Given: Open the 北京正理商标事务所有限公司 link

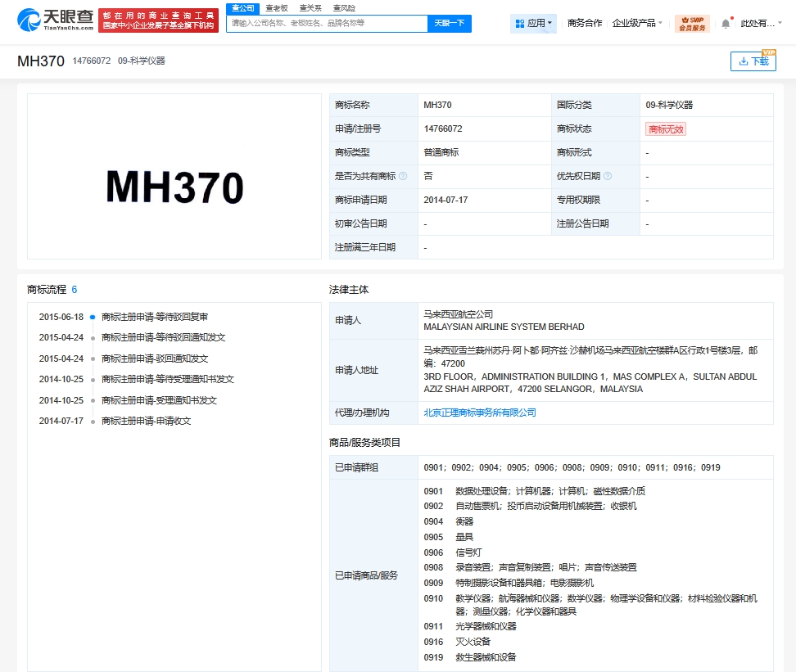Looking at the screenshot, I should pos(480,413).
